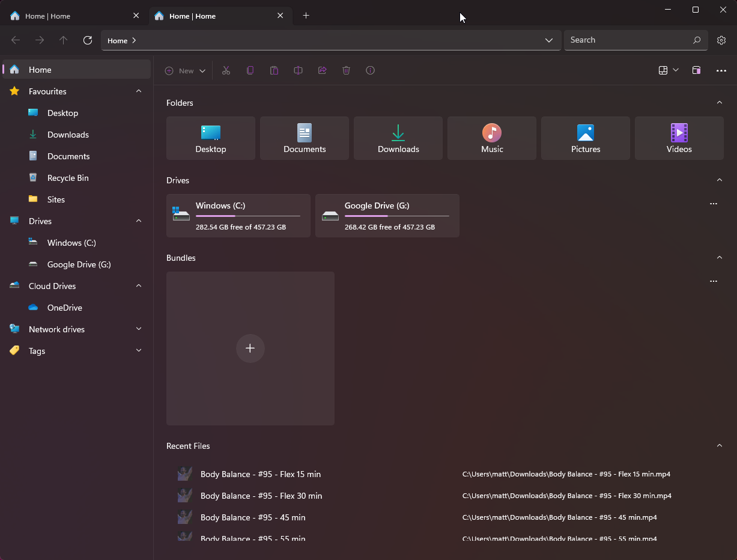
Task: Add a new tab with plus icon
Action: [x=306, y=16]
